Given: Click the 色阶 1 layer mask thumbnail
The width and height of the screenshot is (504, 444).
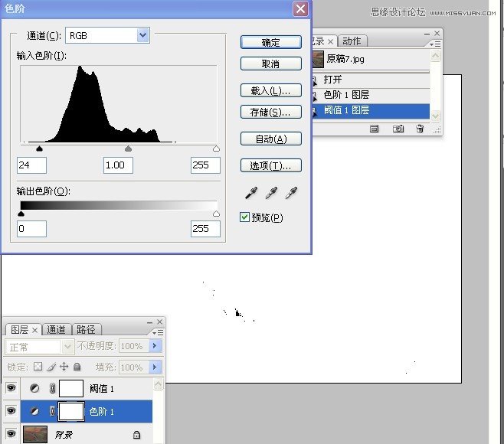Looking at the screenshot, I should pyautogui.click(x=71, y=411).
